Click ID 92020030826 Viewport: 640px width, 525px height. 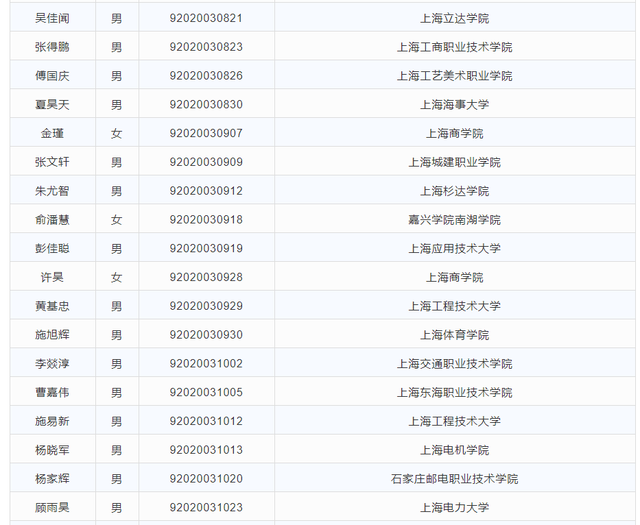pyautogui.click(x=206, y=76)
